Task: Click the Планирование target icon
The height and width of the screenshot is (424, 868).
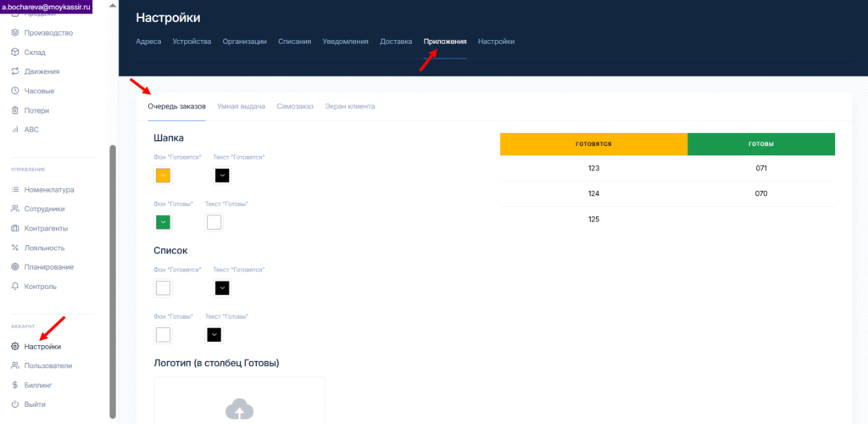Action: click(15, 267)
